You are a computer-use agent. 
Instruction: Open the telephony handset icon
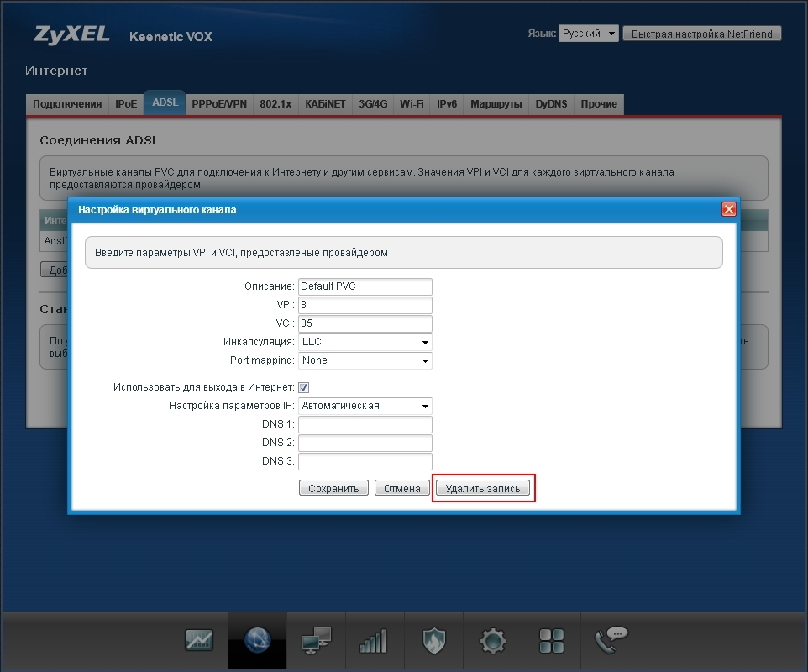coord(611,641)
